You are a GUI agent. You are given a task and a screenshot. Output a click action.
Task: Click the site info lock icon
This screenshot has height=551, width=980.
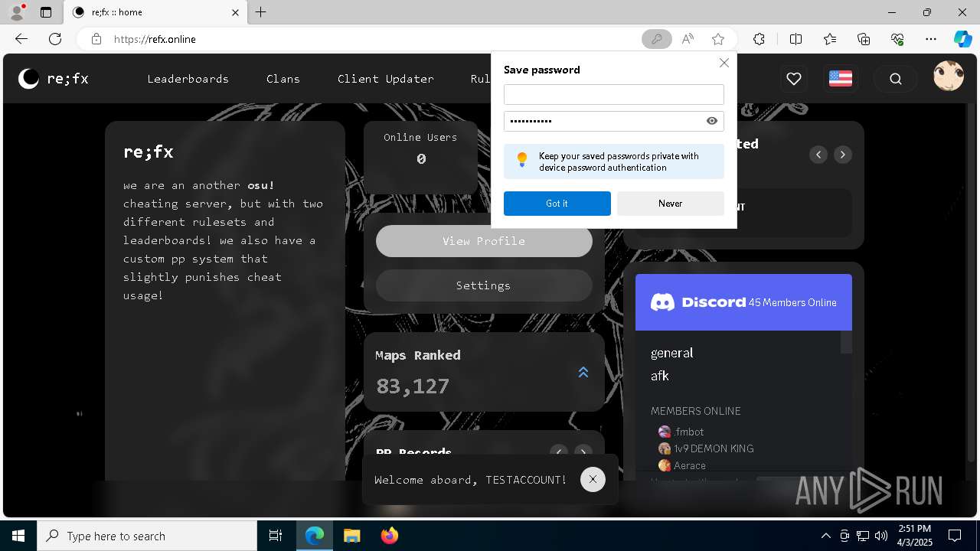click(x=96, y=39)
